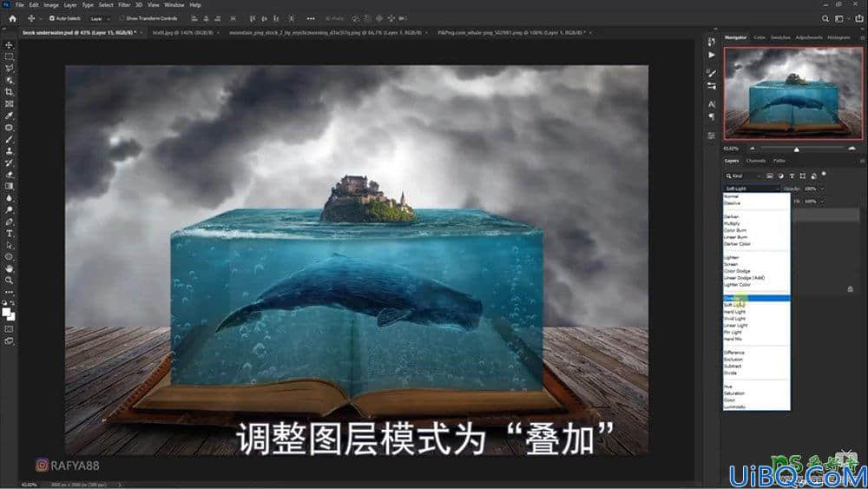
Task: Open the Window menu
Action: [x=174, y=4]
